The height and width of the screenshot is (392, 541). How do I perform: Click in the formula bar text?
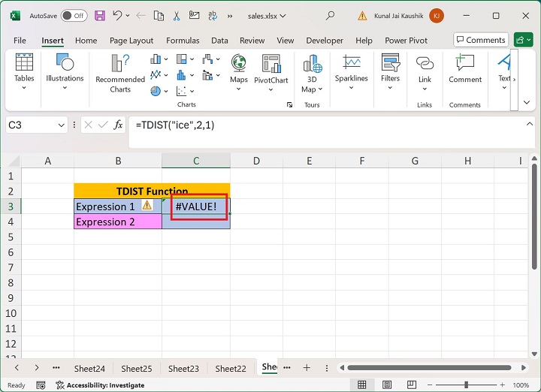(x=175, y=125)
